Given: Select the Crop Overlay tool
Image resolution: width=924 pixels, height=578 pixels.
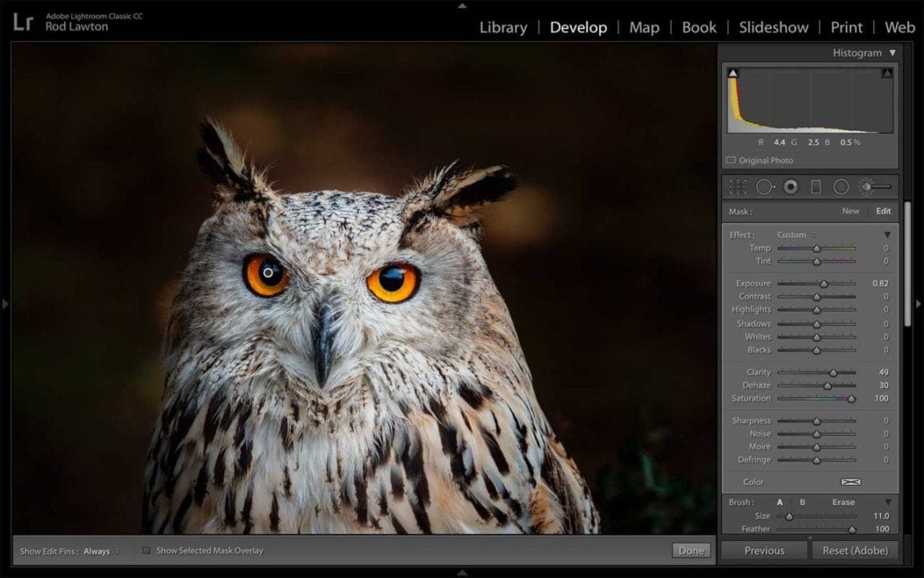Looking at the screenshot, I should point(738,187).
